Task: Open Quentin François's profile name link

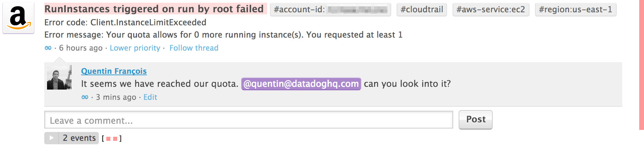Action: 114,71
